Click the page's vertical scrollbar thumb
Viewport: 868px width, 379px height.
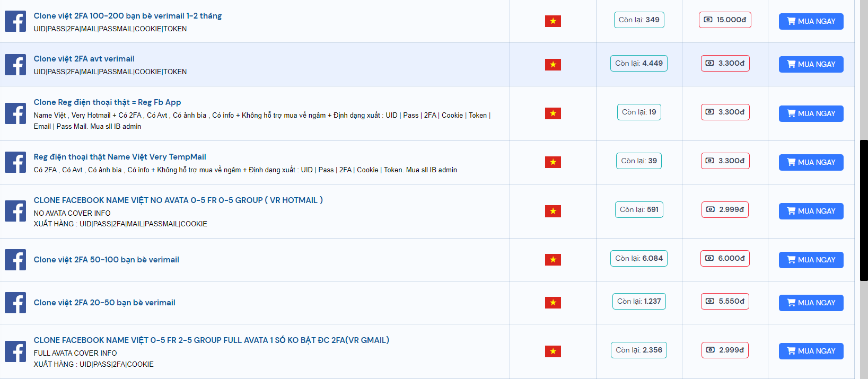864,210
